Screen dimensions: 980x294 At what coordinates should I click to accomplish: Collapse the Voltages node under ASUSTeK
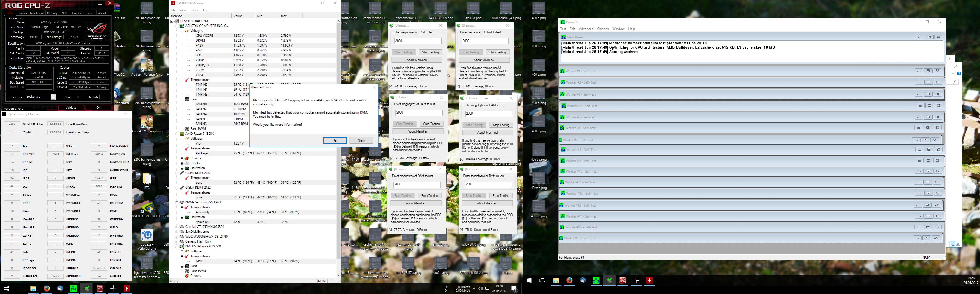(x=182, y=31)
